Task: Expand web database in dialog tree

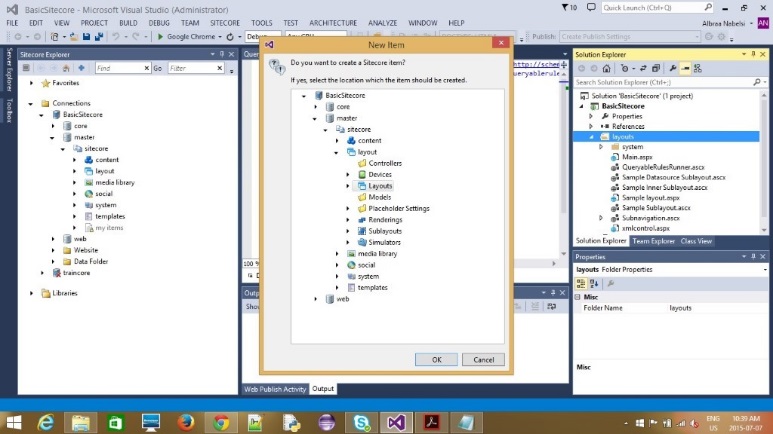Action: 316,299
